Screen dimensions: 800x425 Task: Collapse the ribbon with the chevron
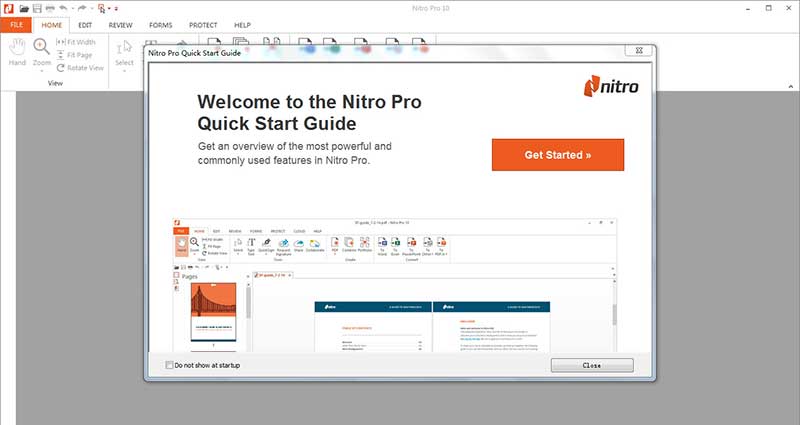tap(791, 86)
